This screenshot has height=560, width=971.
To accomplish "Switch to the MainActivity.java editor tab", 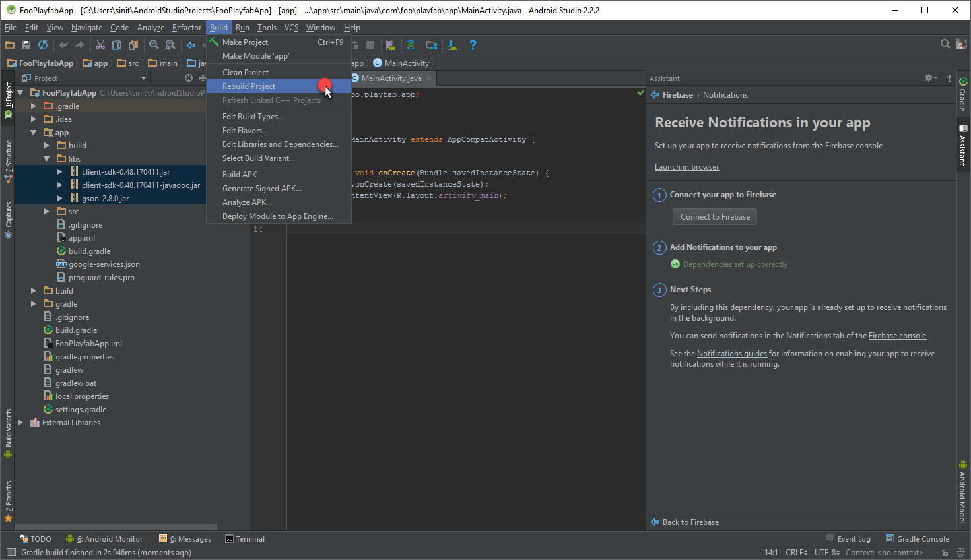I will click(x=391, y=78).
